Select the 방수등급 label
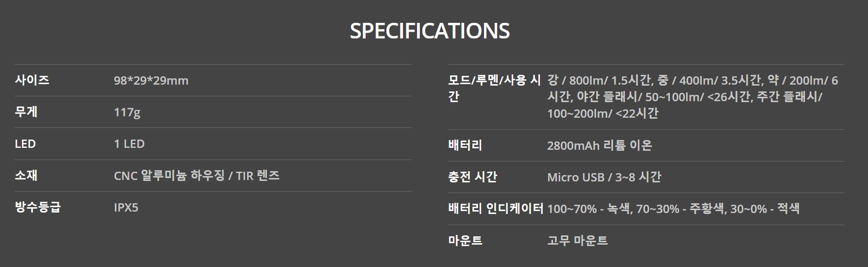Viewport: 868px width, 267px height. coord(38,207)
